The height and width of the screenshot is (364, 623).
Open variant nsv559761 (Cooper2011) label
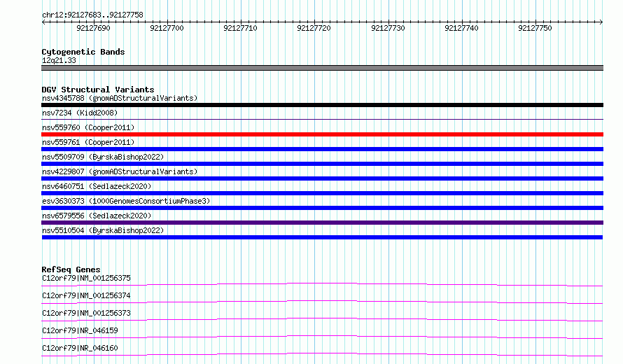(88, 142)
